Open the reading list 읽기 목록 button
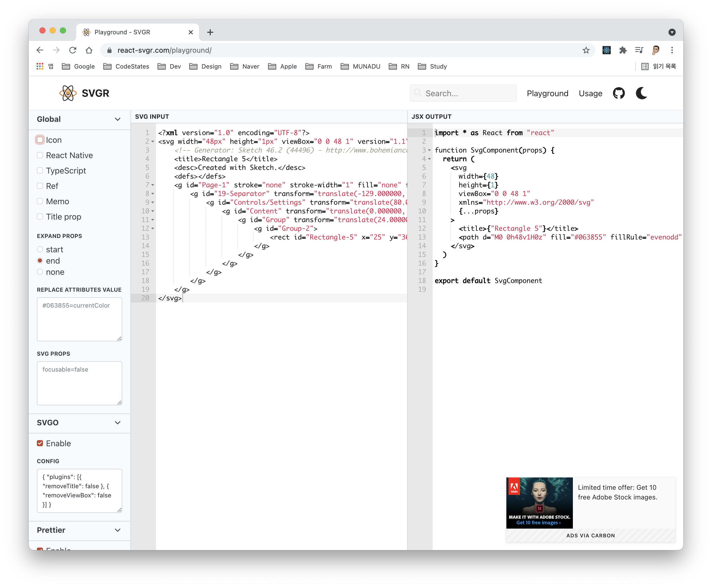This screenshot has height=588, width=712. [659, 66]
